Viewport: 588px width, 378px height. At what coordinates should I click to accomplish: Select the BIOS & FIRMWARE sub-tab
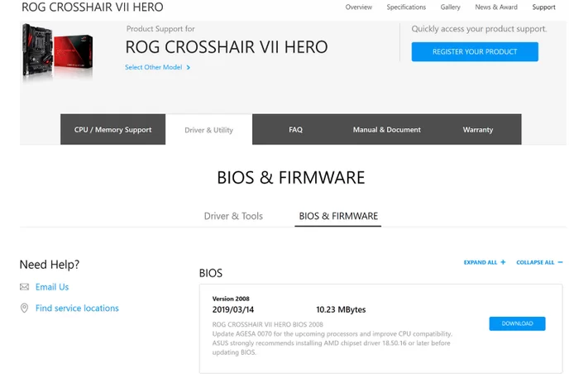click(x=338, y=217)
